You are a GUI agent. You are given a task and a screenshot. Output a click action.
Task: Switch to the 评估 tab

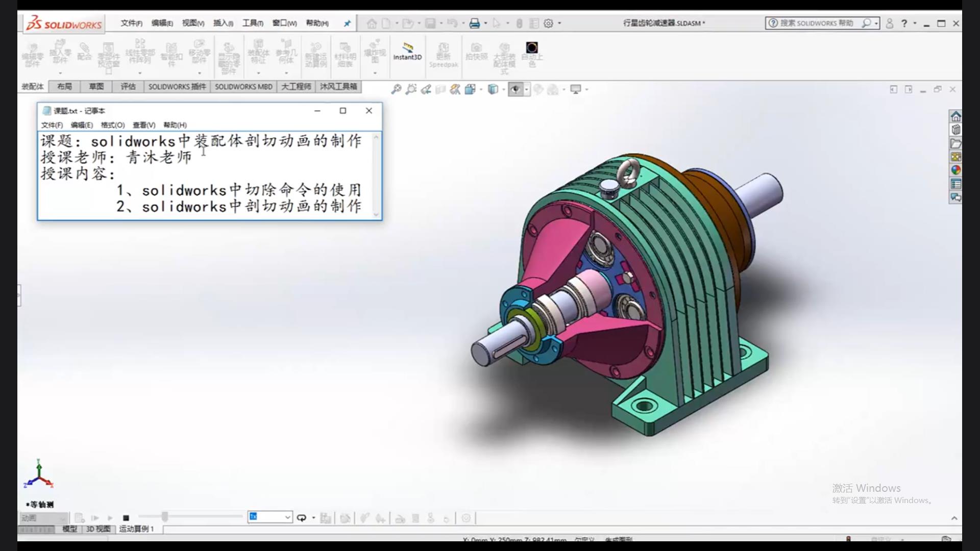point(128,87)
